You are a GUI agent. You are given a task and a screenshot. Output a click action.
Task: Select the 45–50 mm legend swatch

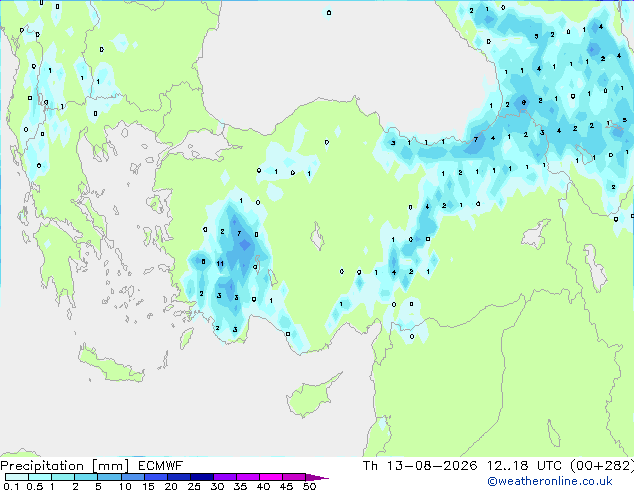point(294,477)
